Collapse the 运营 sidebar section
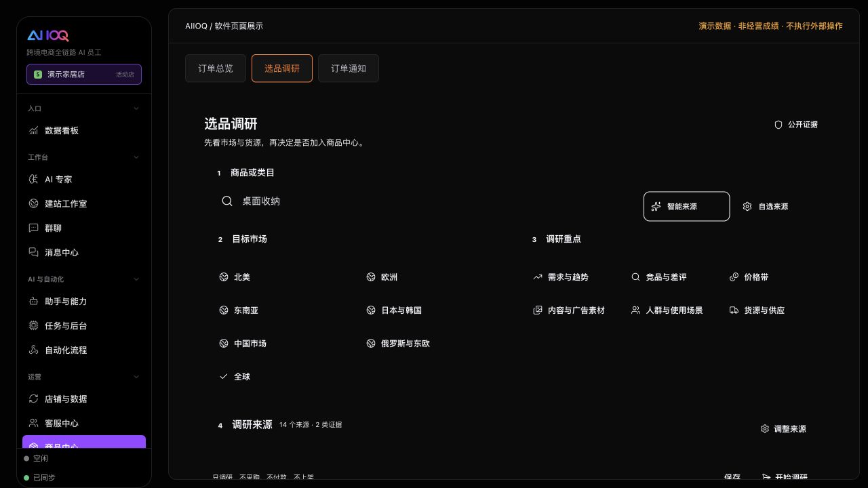Viewport: 868px width, 488px height. pos(136,377)
